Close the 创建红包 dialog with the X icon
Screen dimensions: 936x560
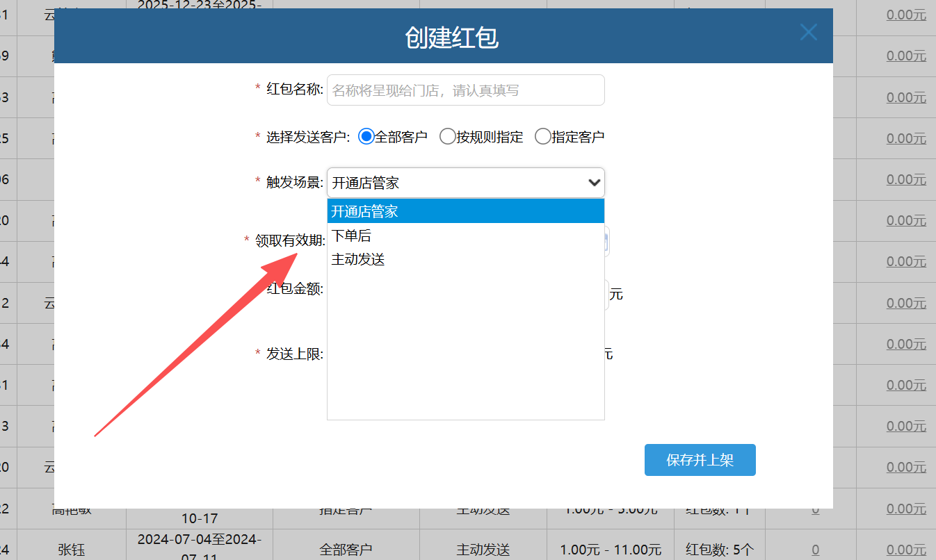(808, 32)
